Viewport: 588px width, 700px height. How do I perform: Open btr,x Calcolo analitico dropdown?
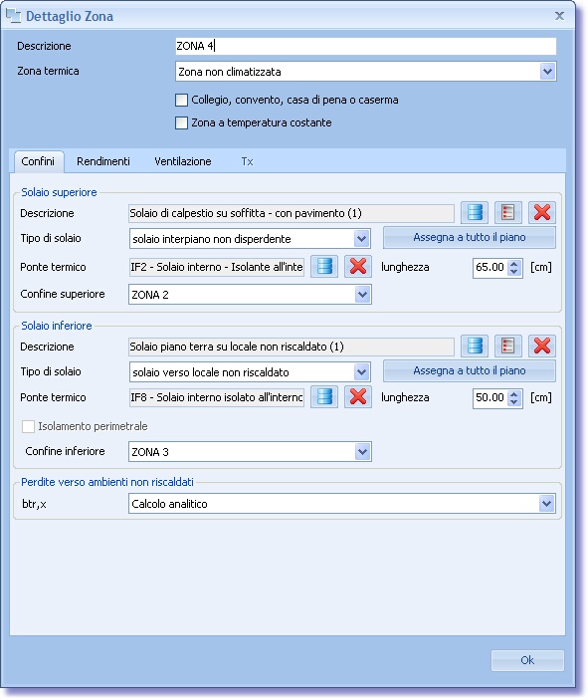pos(546,504)
